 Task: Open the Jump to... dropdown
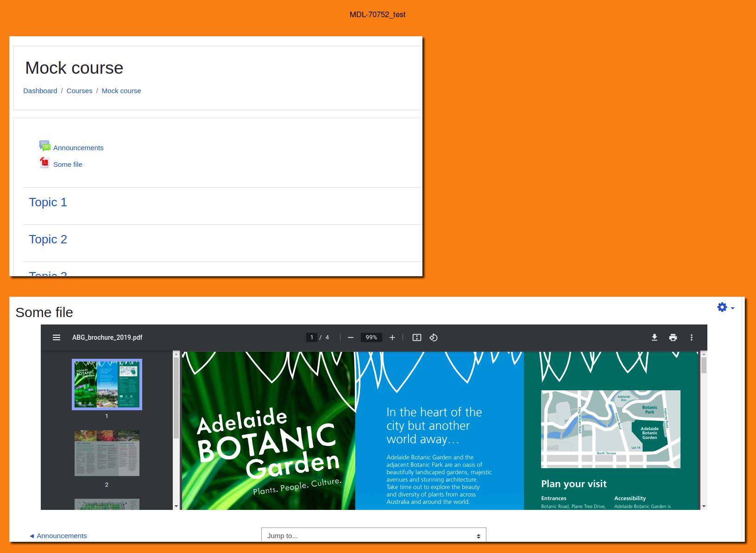(374, 535)
